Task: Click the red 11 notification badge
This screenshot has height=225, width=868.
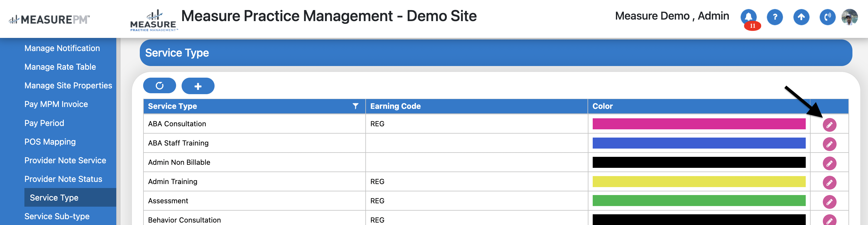Action: [752, 26]
